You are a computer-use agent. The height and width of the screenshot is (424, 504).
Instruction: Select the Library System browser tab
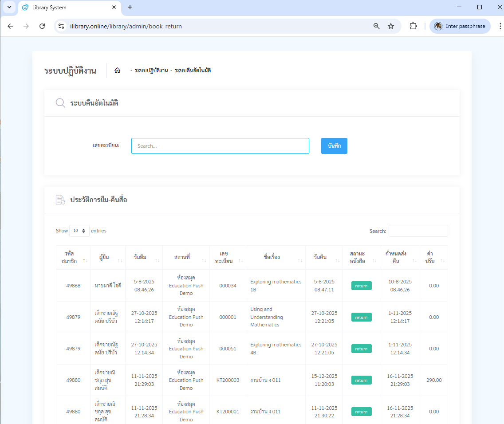(69, 8)
